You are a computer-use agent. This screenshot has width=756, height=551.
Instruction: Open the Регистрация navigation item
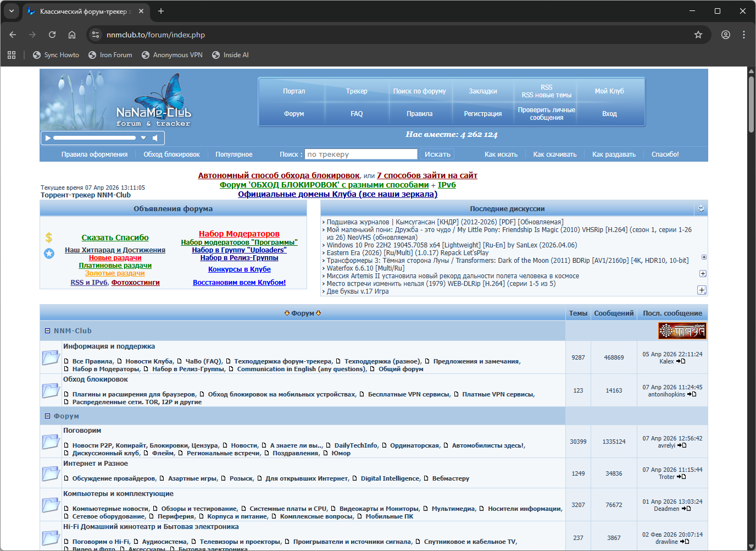482,114
